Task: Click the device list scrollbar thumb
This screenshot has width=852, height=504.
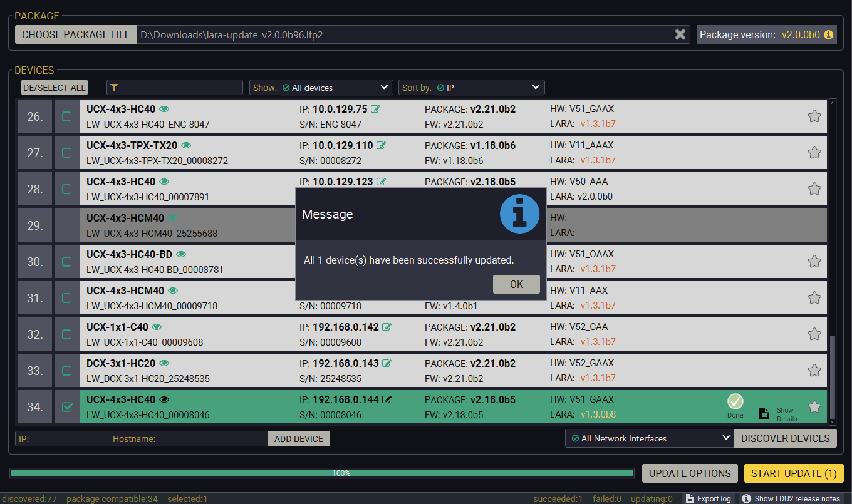Action: tap(832, 376)
